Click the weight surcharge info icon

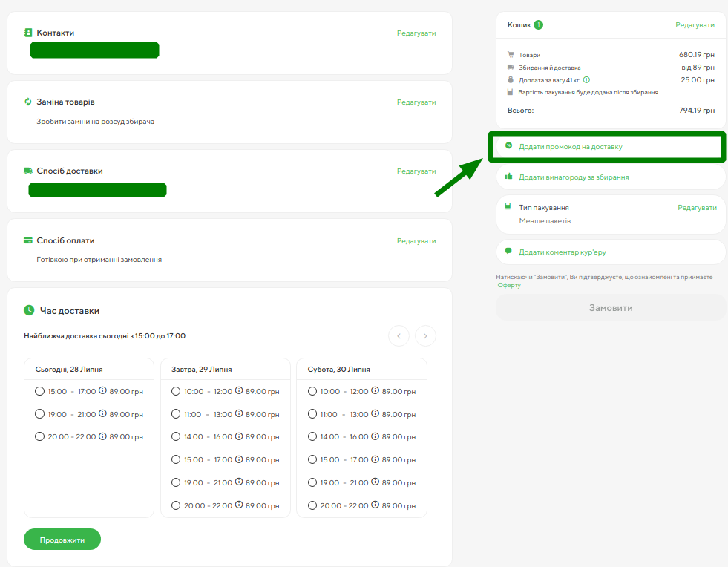(x=586, y=80)
